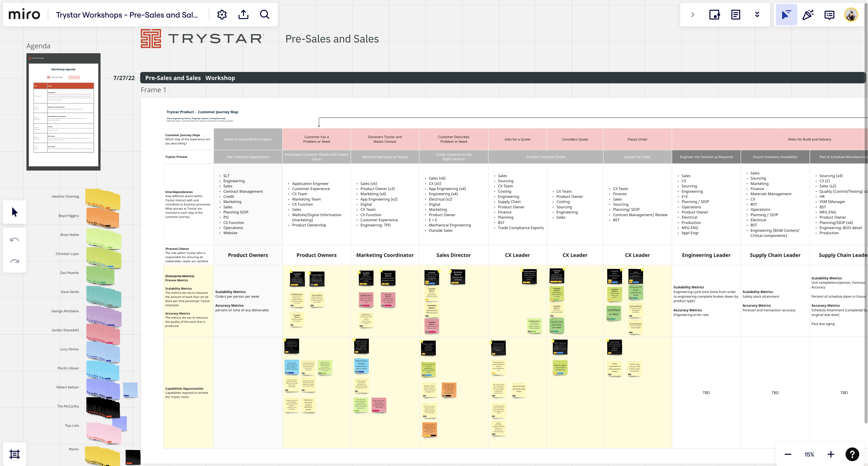
Task: Select Boyd Higgins' orange sticky stack
Action: [x=103, y=218]
